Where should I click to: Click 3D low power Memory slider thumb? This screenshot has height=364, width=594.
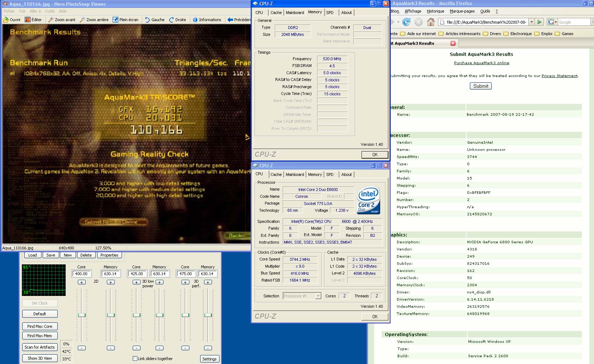pyautogui.click(x=160, y=315)
